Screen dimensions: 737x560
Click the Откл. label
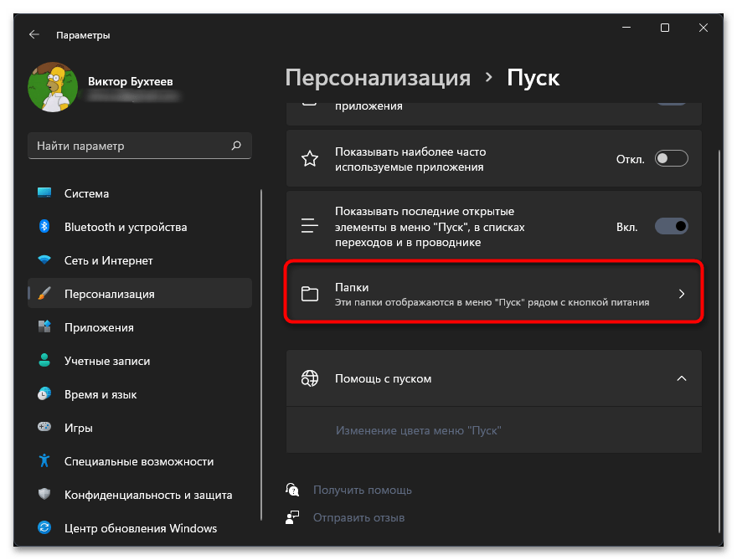point(630,159)
